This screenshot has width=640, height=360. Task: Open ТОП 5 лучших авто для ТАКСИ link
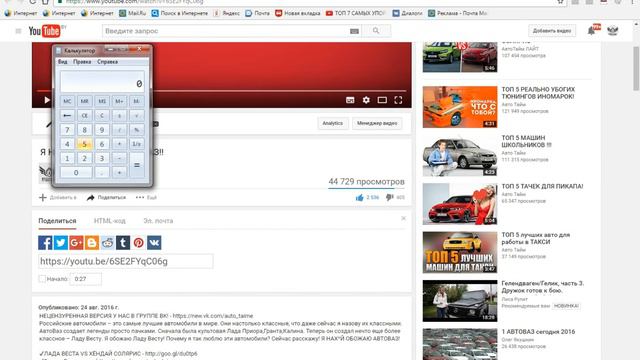[536, 238]
